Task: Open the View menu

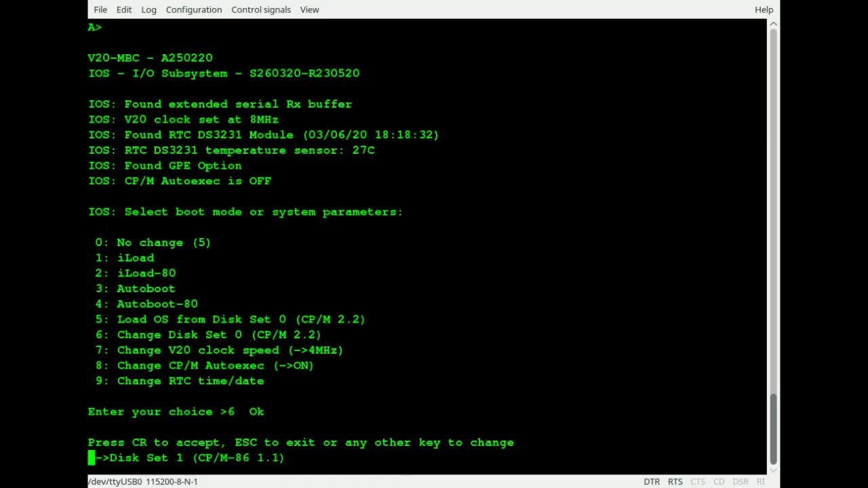Action: click(x=309, y=9)
